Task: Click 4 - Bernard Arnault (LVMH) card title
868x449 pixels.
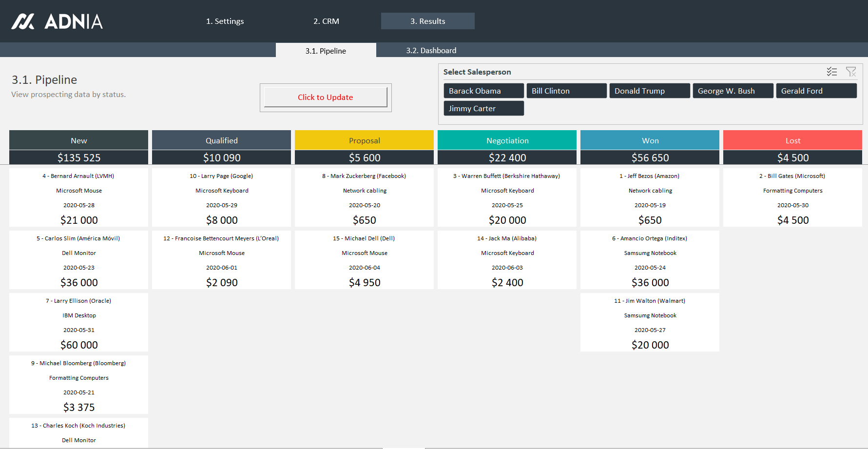Action: (78, 176)
